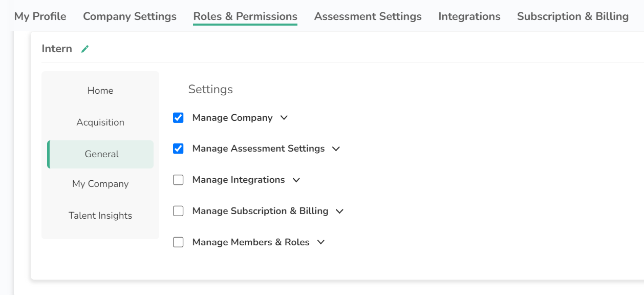Expand the Manage Assessment Settings chevron
This screenshot has width=644, height=295.
click(336, 149)
